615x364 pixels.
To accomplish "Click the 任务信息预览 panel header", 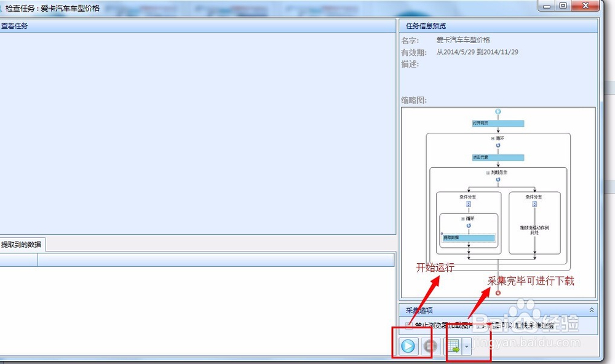I will click(x=498, y=26).
